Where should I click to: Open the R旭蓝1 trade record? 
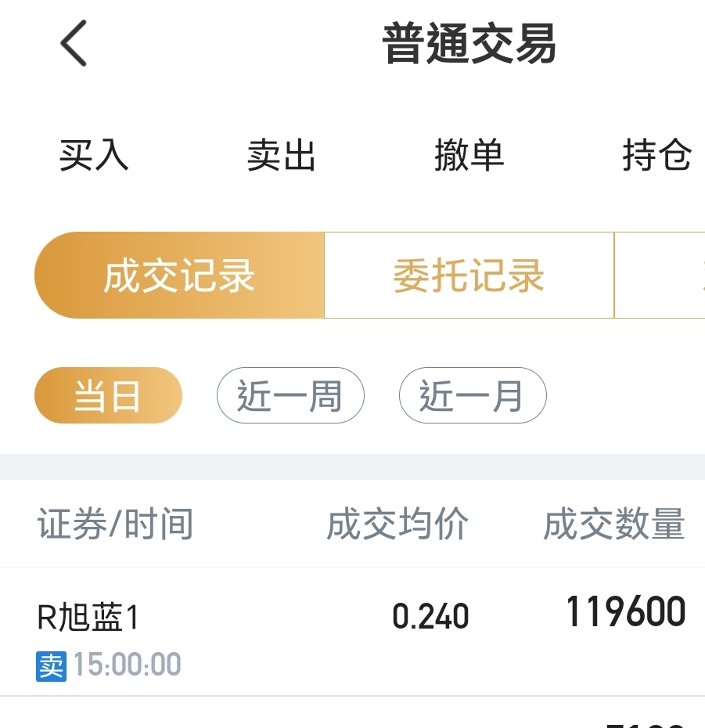[352, 632]
